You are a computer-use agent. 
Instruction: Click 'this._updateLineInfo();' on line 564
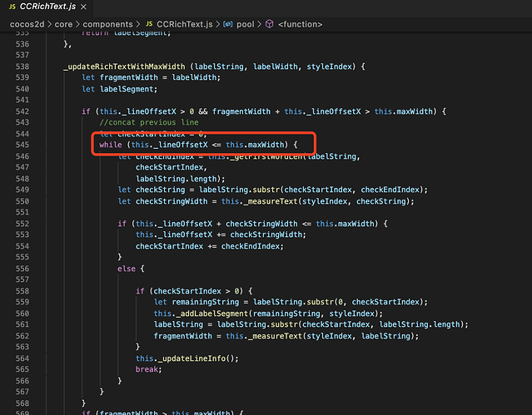[187, 358]
